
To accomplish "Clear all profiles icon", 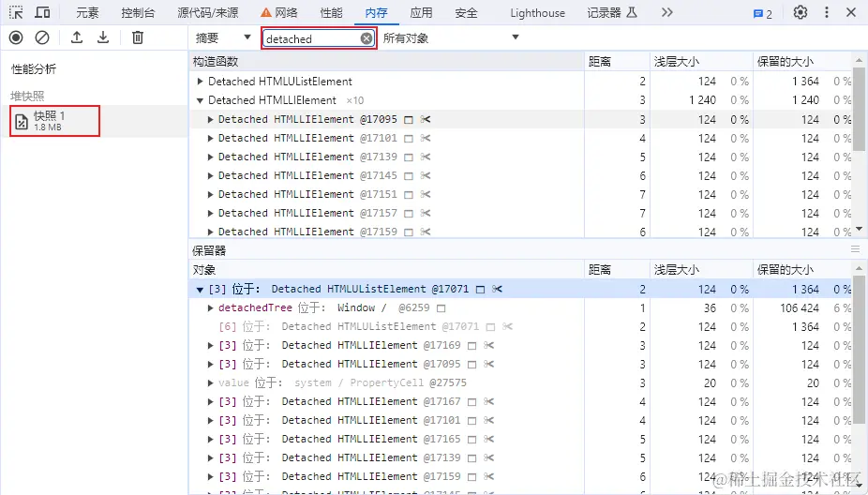I will (x=42, y=37).
